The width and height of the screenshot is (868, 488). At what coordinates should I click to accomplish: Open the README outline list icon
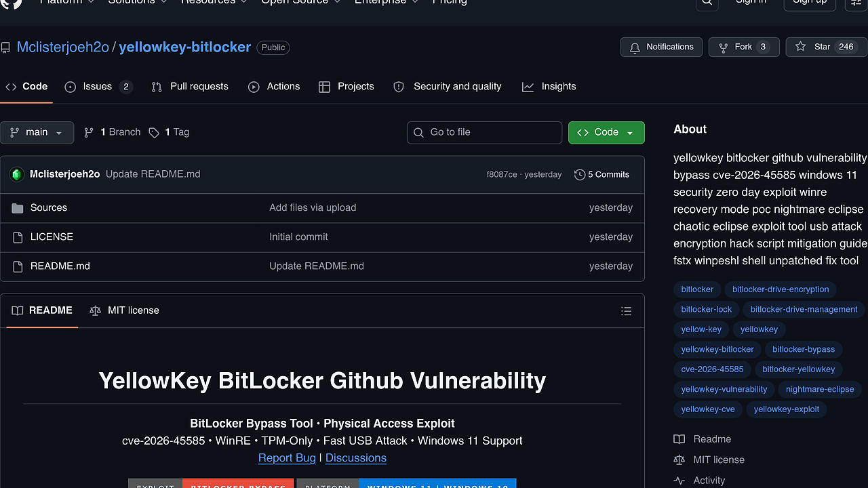click(626, 311)
